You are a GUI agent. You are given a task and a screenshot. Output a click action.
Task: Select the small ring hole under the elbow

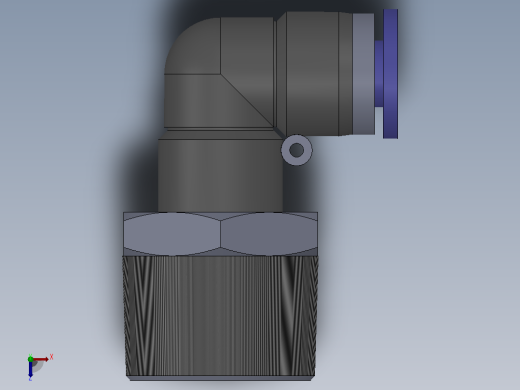(297, 150)
